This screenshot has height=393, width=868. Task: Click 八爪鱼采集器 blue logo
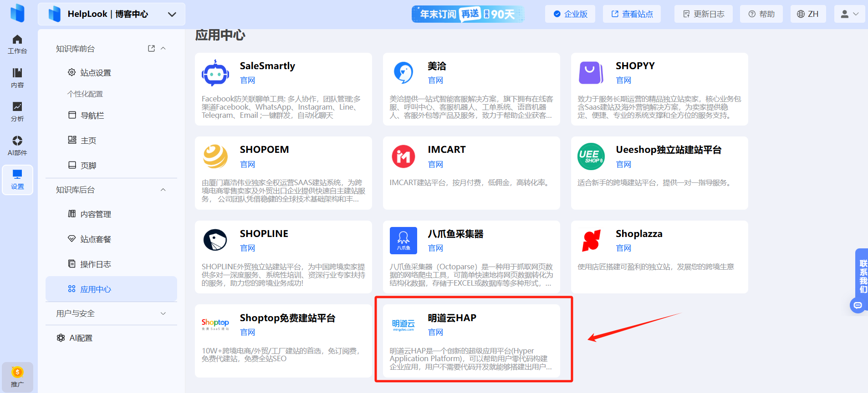tap(403, 241)
